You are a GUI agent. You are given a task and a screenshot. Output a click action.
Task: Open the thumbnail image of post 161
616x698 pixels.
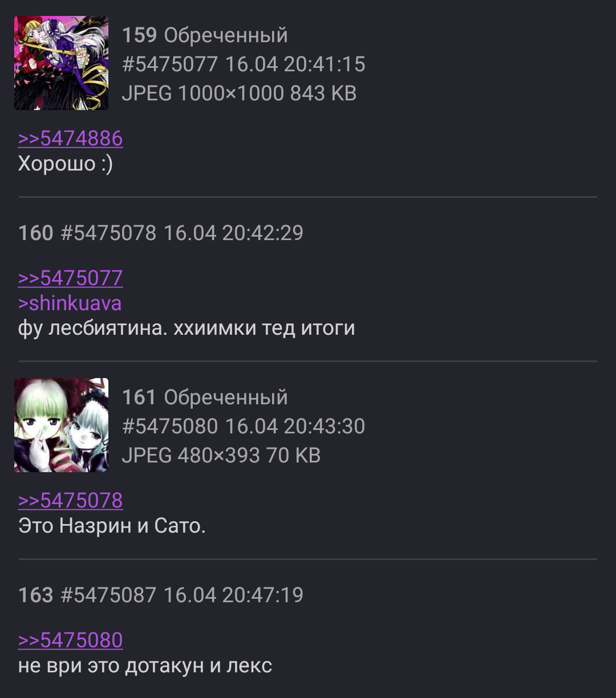pyautogui.click(x=61, y=425)
